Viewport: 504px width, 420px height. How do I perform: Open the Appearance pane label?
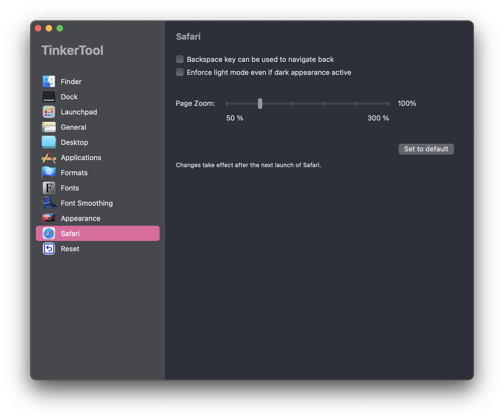(81, 218)
